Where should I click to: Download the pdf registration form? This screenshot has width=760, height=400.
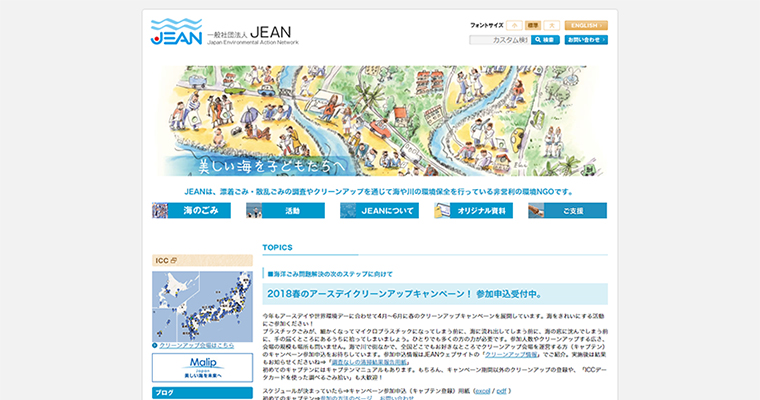(501, 391)
